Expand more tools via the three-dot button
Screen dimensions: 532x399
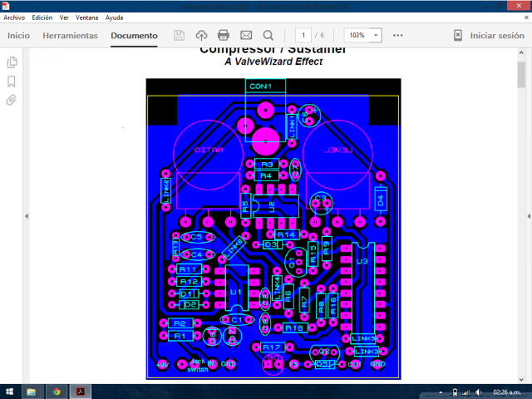point(397,36)
